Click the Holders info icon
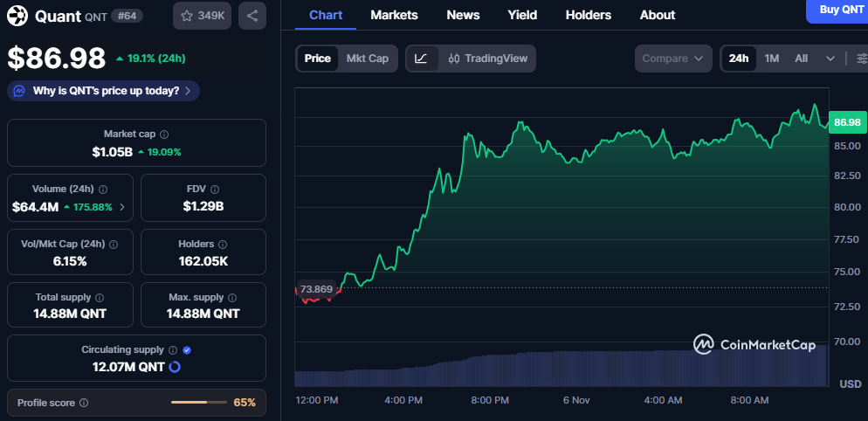868x421 pixels. [223, 245]
